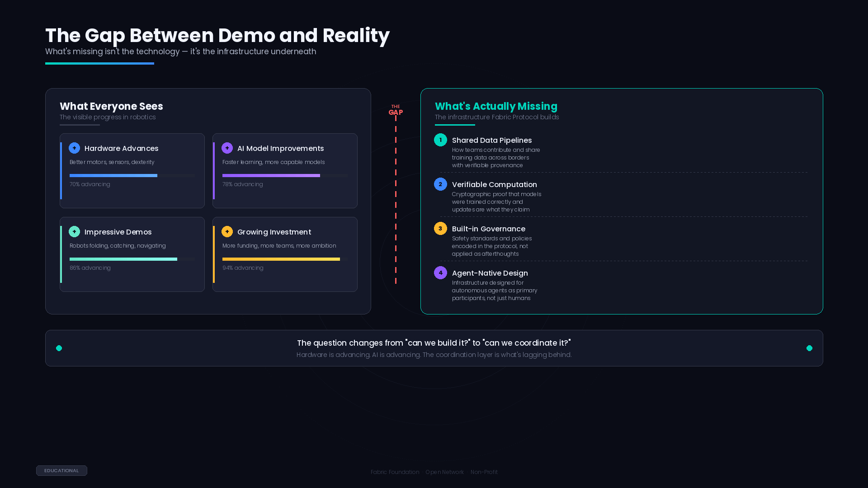Screen dimensions: 868x488
Task: Click the red THE GAP label
Action: pos(396,110)
